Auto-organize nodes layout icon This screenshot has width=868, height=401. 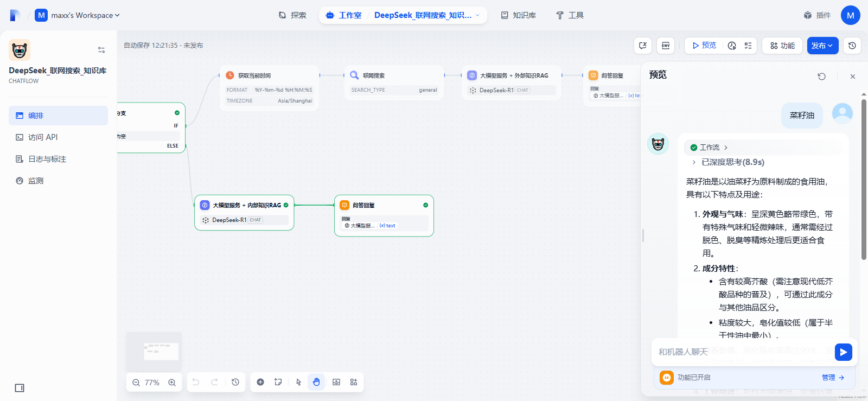[354, 382]
